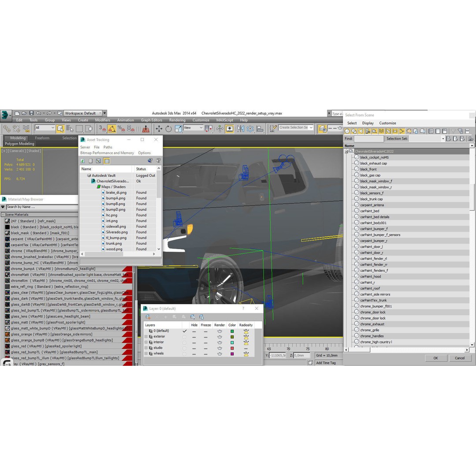Image resolution: width=476 pixels, height=476 pixels.
Task: Activate the Select and Uniform Scale tool
Action: (178, 129)
